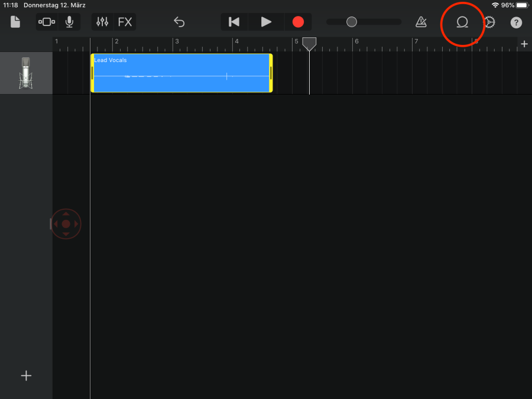This screenshot has height=399, width=532.
Task: Open the microphone instrument view
Action: [69, 22]
